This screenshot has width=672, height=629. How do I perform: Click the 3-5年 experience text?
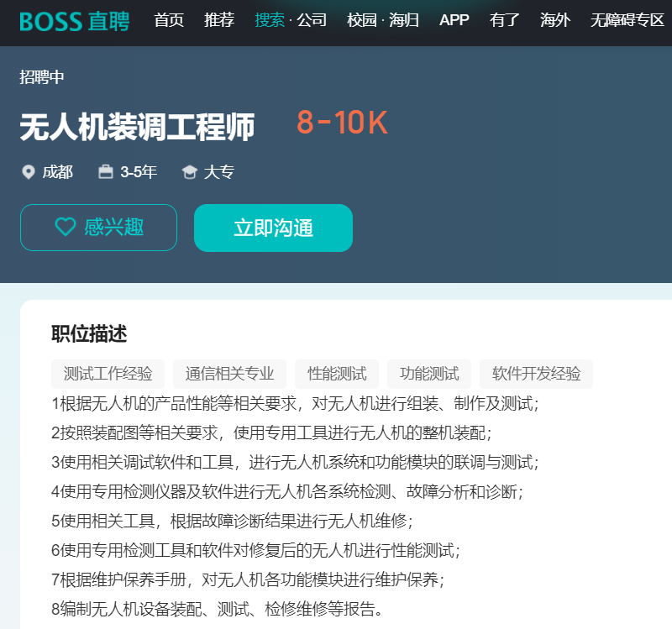pos(139,172)
